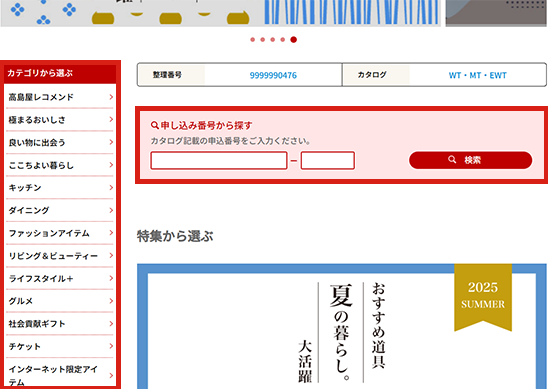
Task: Expand chevron beside キッチン
Action: pos(111,187)
